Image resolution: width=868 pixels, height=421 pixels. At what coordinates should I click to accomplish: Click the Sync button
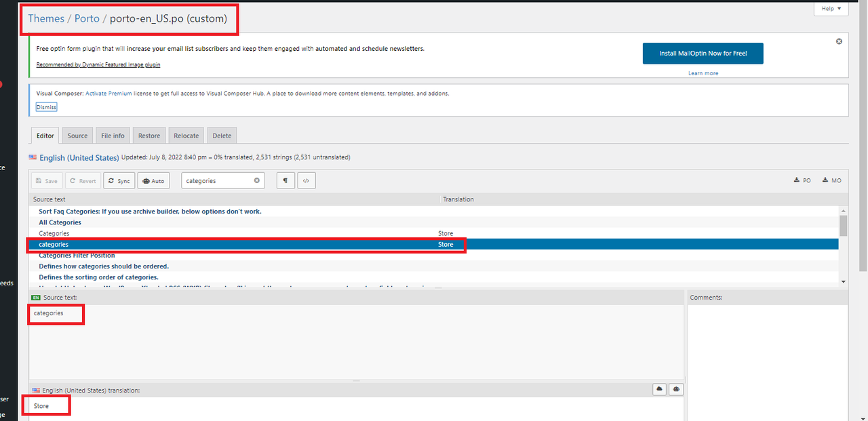point(119,181)
